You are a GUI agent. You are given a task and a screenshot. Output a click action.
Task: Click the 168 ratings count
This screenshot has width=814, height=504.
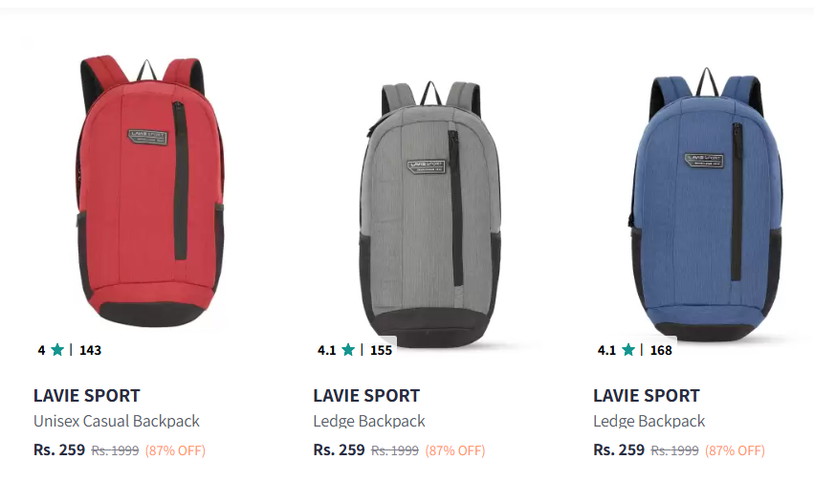[661, 350]
